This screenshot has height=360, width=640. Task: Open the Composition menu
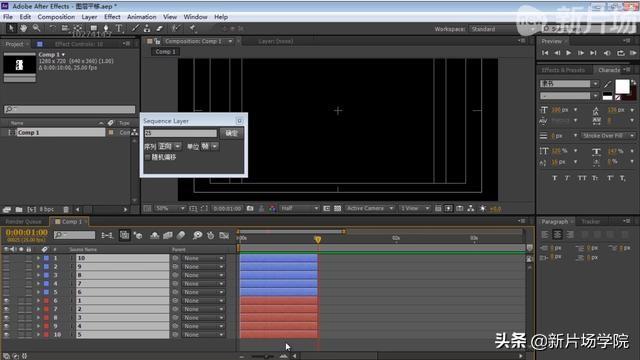[56, 17]
